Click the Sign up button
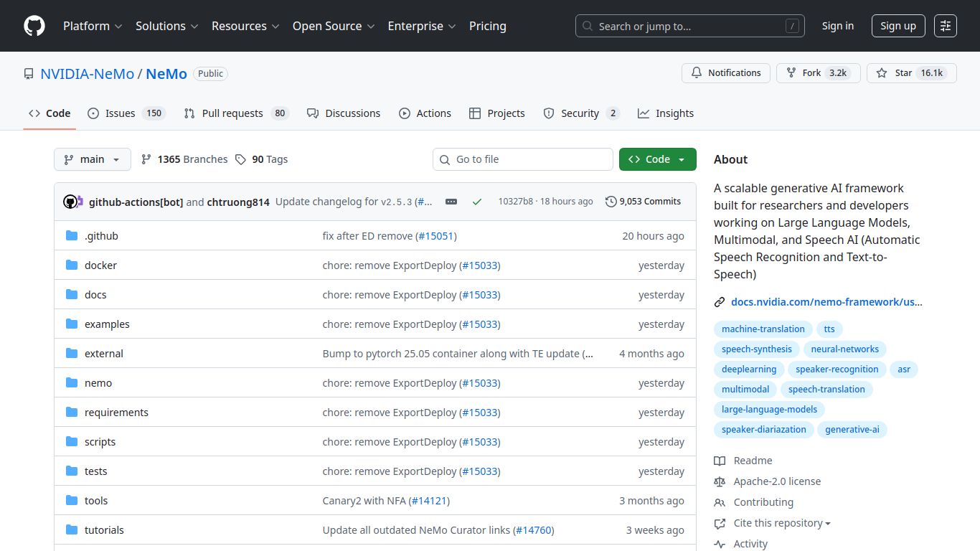 point(897,26)
